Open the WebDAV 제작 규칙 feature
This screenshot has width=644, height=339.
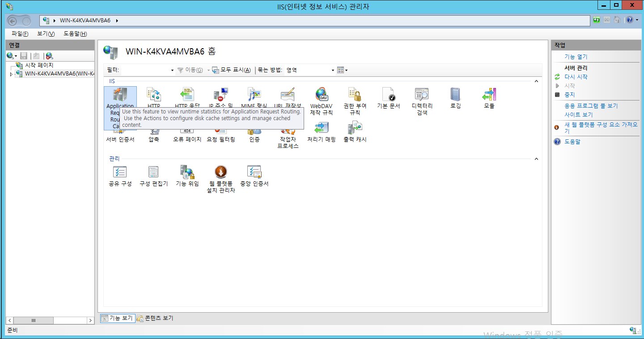pyautogui.click(x=321, y=101)
